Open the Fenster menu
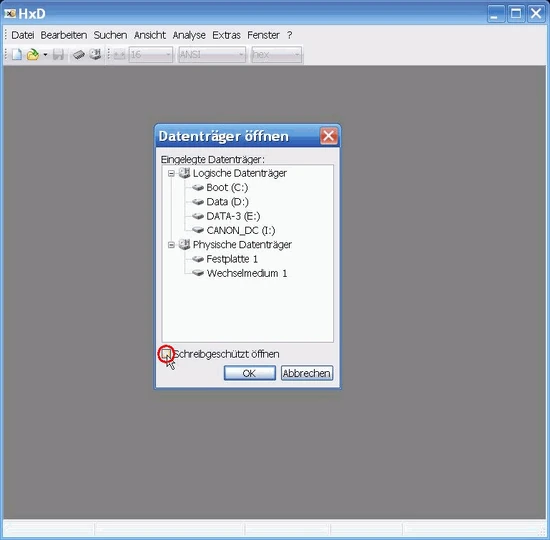This screenshot has height=540, width=550. pos(263,35)
